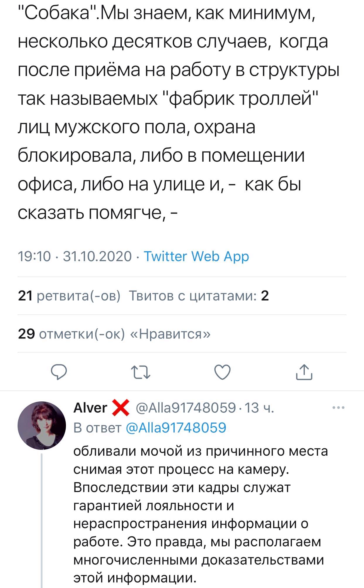Show the 29 «Нравится» likes list
Viewport: 364px width, 588px height.
[x=114, y=334]
